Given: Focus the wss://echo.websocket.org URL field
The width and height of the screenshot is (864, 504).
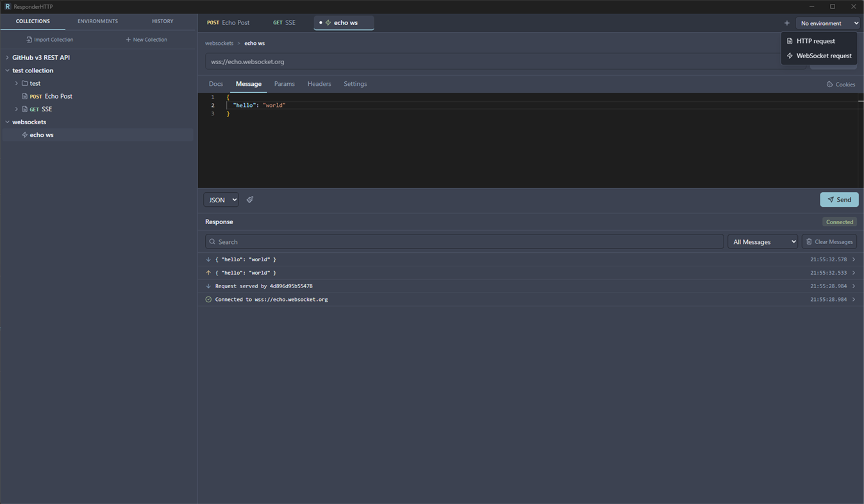Looking at the screenshot, I should (x=504, y=62).
